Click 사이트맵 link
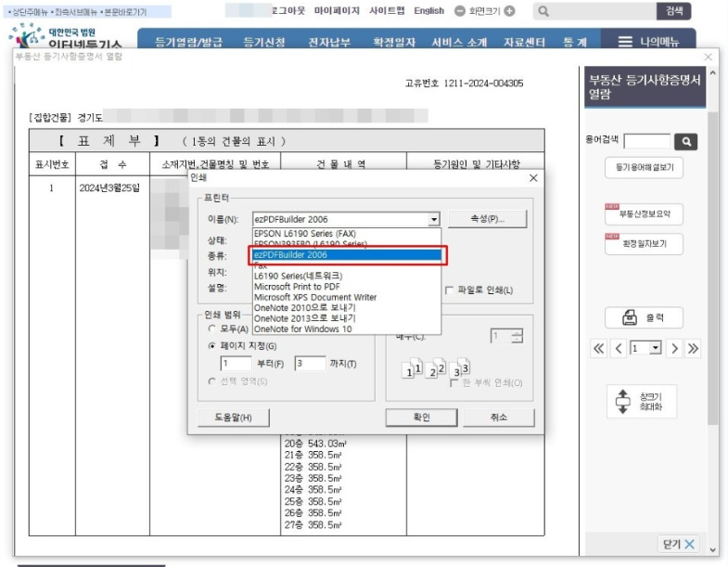Viewport: 728px width, 567px height. click(387, 11)
